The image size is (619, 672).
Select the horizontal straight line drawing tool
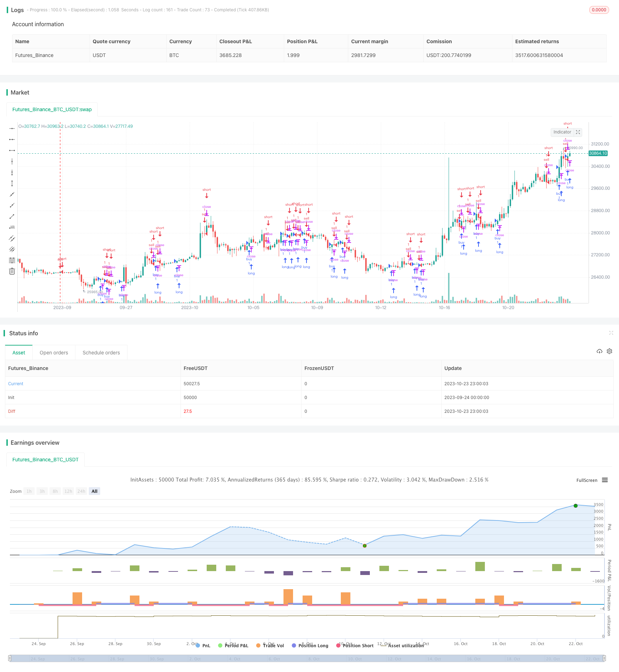[x=12, y=129]
